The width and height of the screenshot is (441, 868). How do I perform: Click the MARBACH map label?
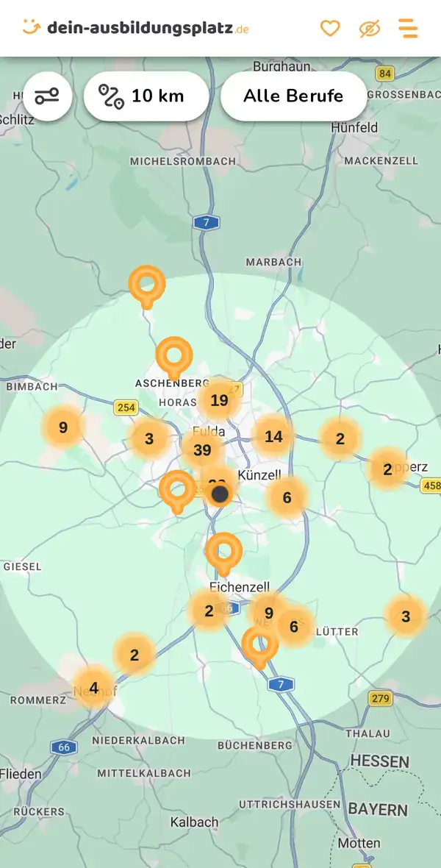(274, 262)
